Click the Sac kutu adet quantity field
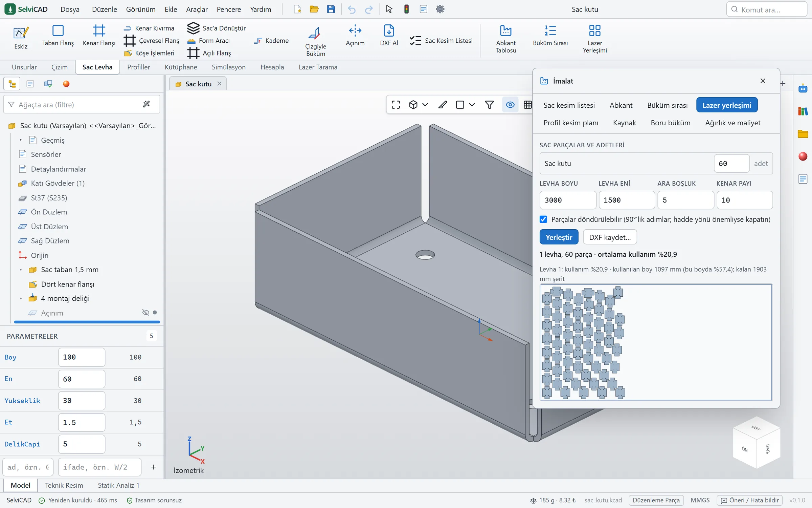 point(731,164)
